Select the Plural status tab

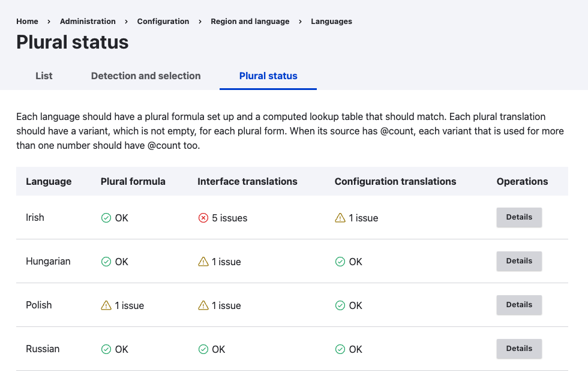268,76
